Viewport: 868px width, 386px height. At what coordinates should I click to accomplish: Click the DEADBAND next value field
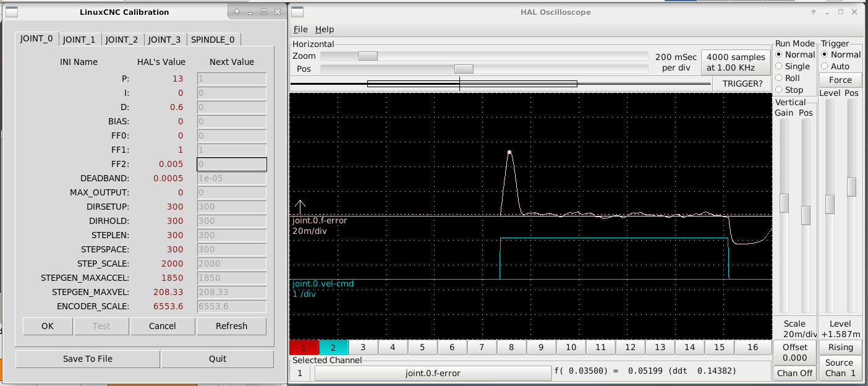232,178
